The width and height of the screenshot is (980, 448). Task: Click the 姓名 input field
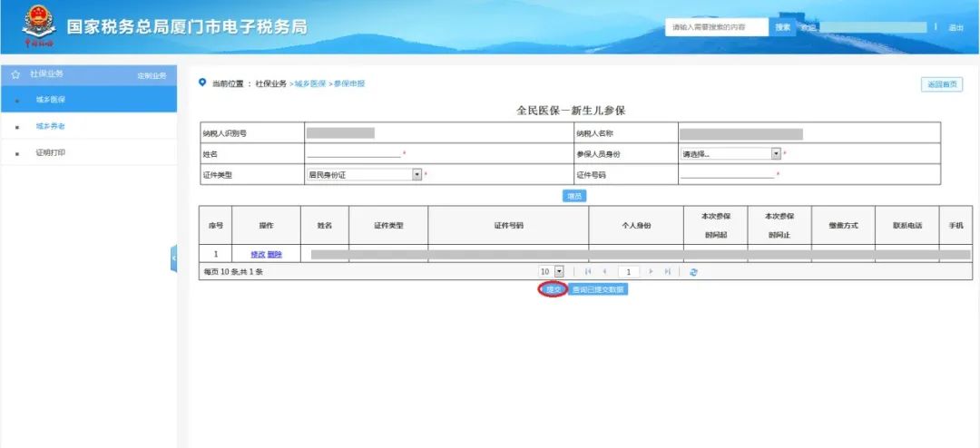click(354, 153)
